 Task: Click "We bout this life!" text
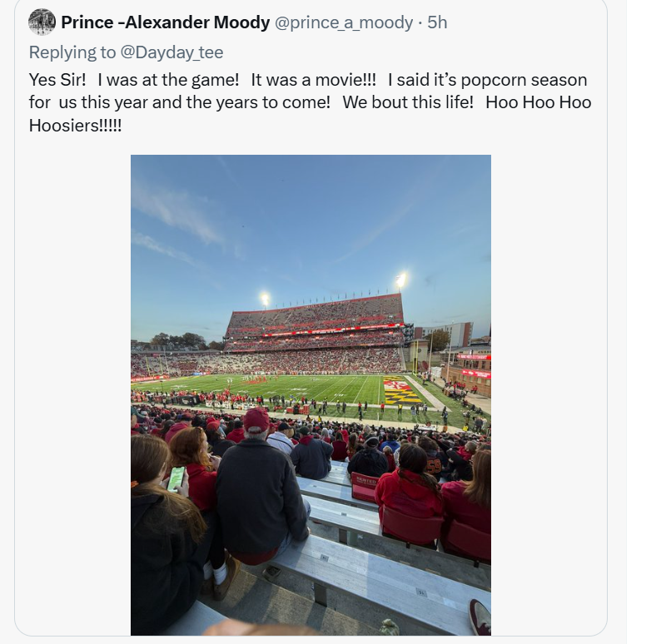(x=408, y=103)
